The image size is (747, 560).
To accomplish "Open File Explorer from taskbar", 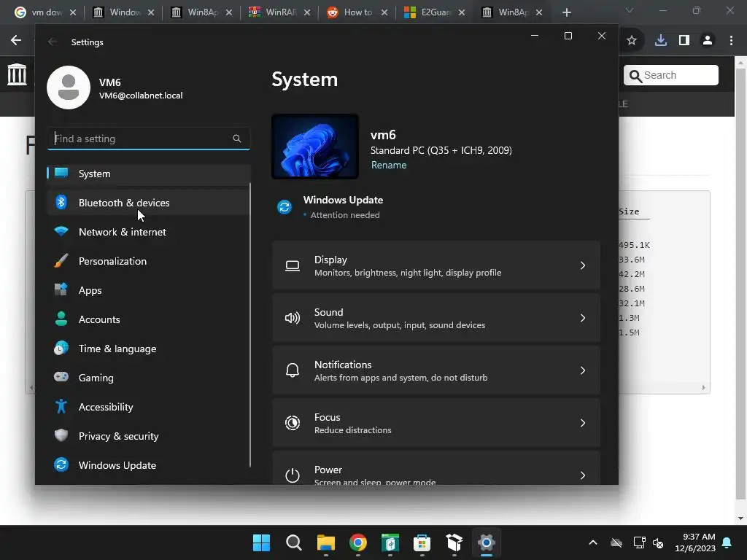I will coord(326,542).
